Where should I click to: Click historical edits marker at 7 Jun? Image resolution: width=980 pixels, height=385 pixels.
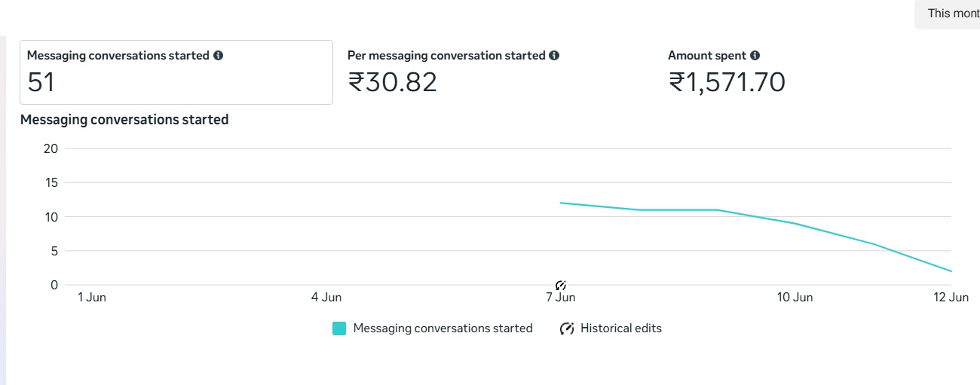pyautogui.click(x=561, y=285)
